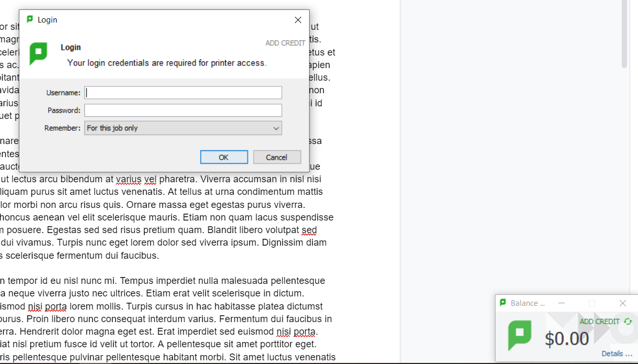The image size is (638, 364).
Task: Click ADD CREDIT in the Login dialog
Action: pos(285,43)
